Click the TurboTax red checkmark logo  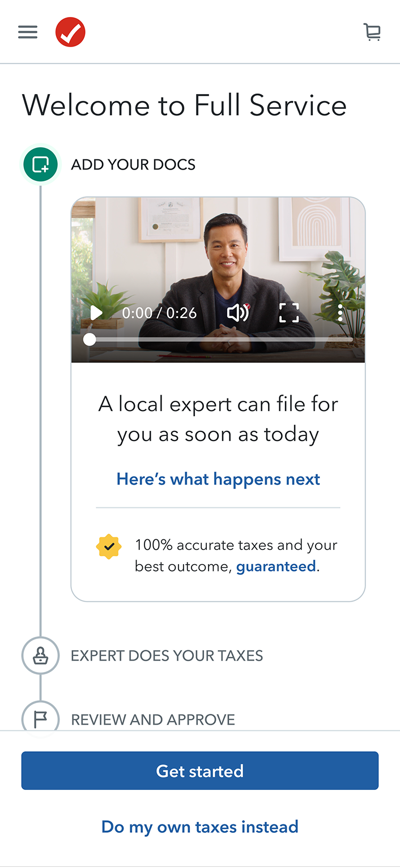pos(70,32)
